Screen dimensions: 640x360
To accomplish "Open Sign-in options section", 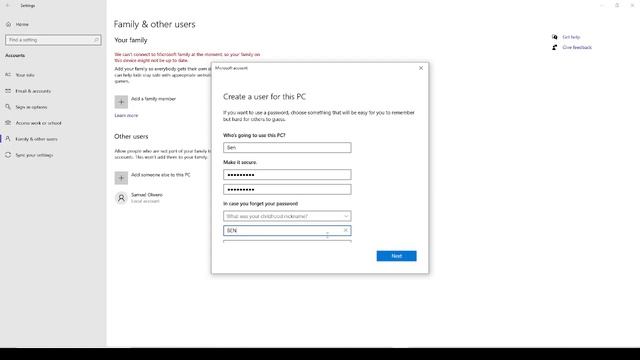I will click(x=31, y=107).
